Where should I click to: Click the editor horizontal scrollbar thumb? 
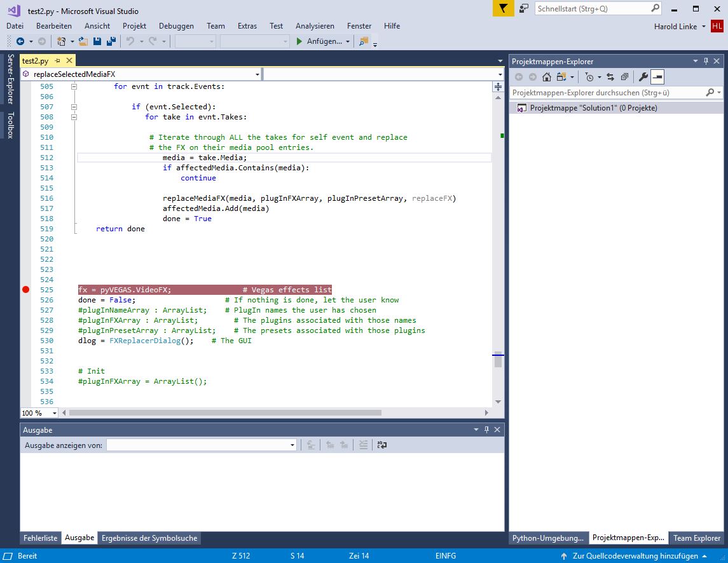(225, 413)
